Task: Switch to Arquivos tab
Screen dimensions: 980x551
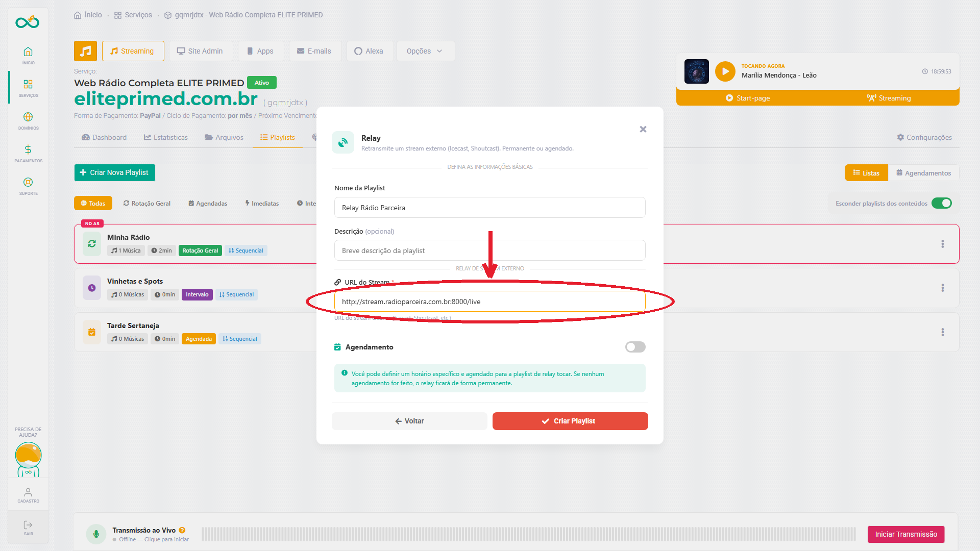Action: coord(224,137)
